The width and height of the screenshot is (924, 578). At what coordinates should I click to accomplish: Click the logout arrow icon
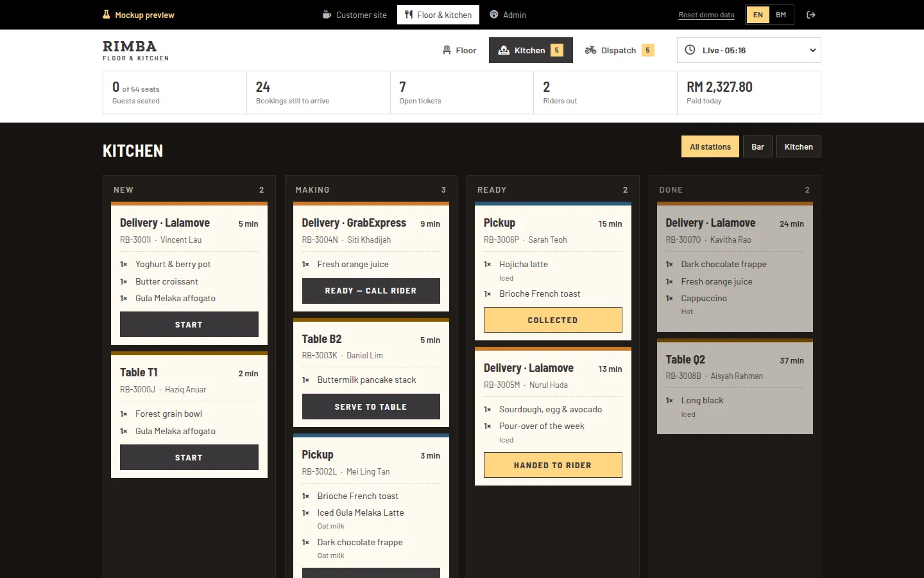(811, 15)
